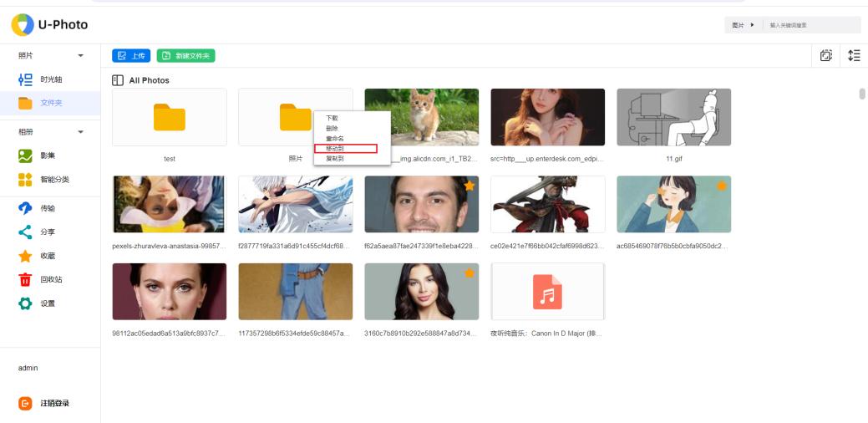Open the 分享 share section
Image resolution: width=868 pixels, height=423 pixels.
tap(48, 232)
